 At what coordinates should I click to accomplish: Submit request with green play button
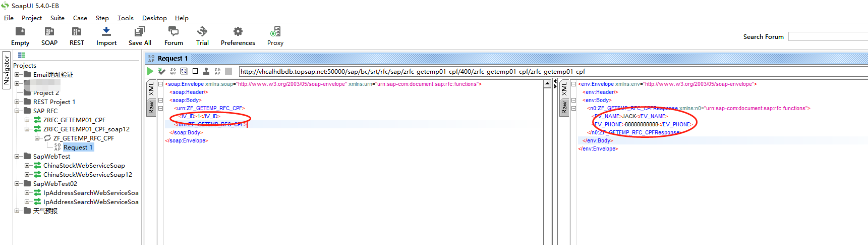point(150,71)
